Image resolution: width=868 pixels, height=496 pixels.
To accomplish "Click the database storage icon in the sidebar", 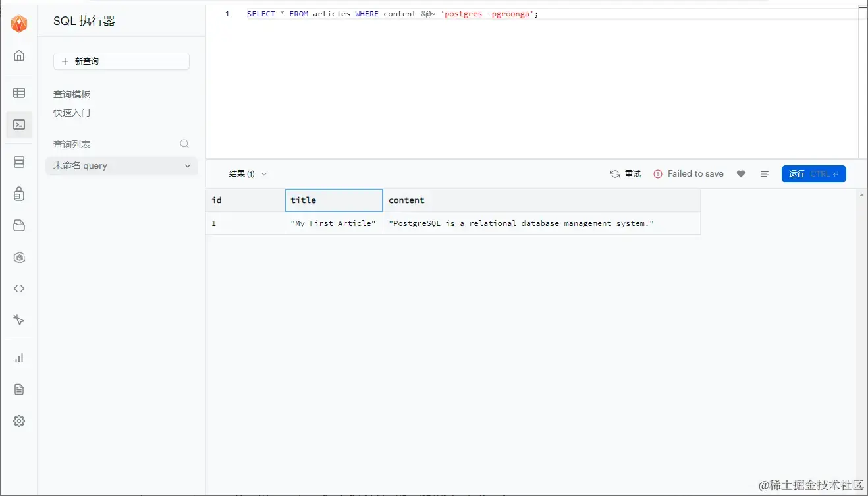I will (x=19, y=161).
